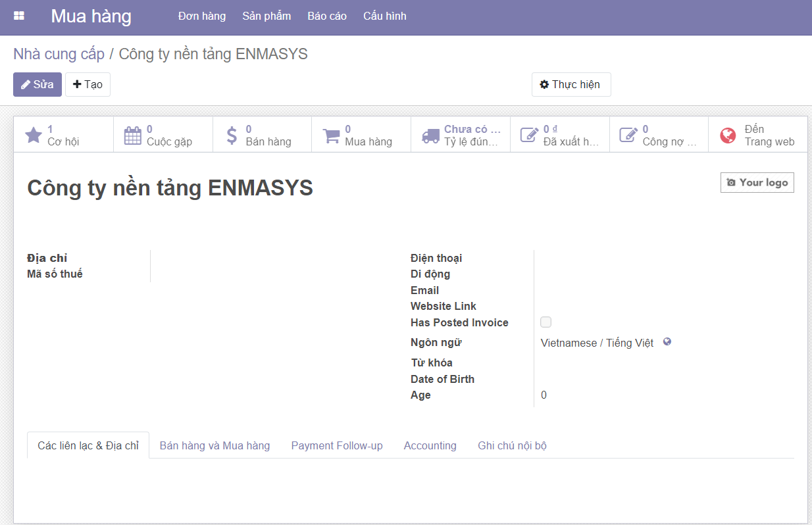Click the dollar icon for Bán hàng

coord(232,136)
